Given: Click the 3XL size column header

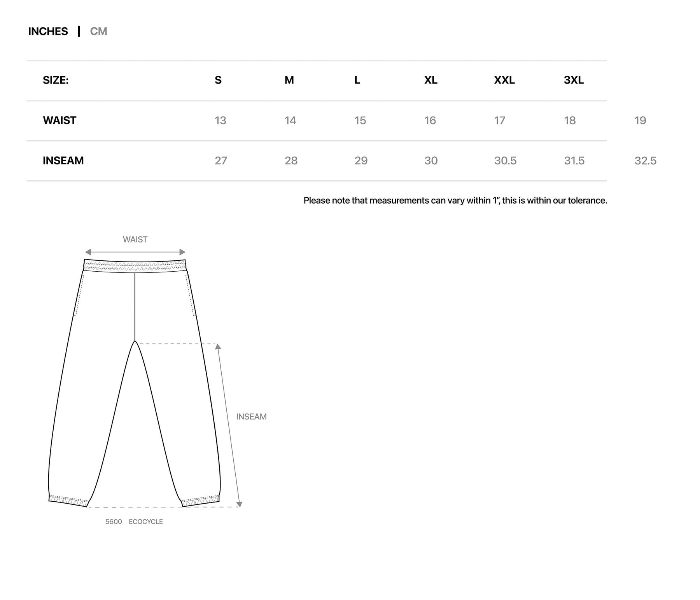Looking at the screenshot, I should [574, 80].
